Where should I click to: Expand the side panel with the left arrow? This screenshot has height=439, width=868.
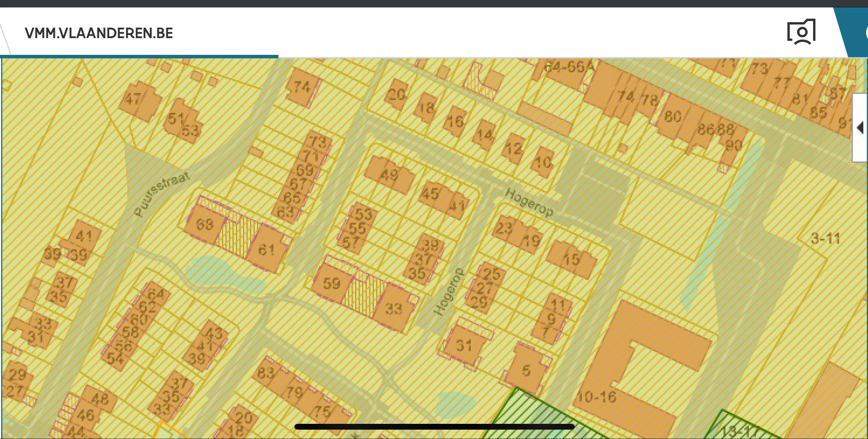coord(860,128)
